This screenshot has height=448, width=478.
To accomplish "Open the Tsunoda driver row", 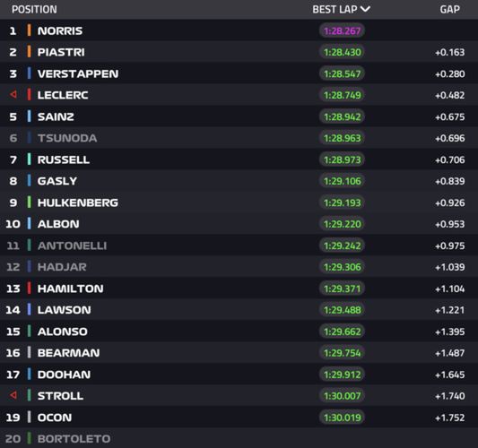I will coord(239,138).
